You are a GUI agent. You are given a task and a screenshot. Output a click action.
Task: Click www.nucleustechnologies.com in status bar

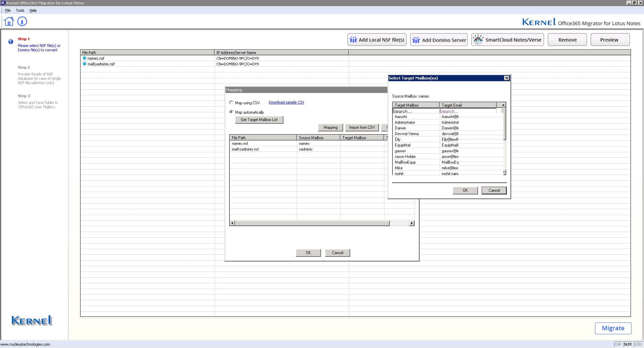click(25, 344)
